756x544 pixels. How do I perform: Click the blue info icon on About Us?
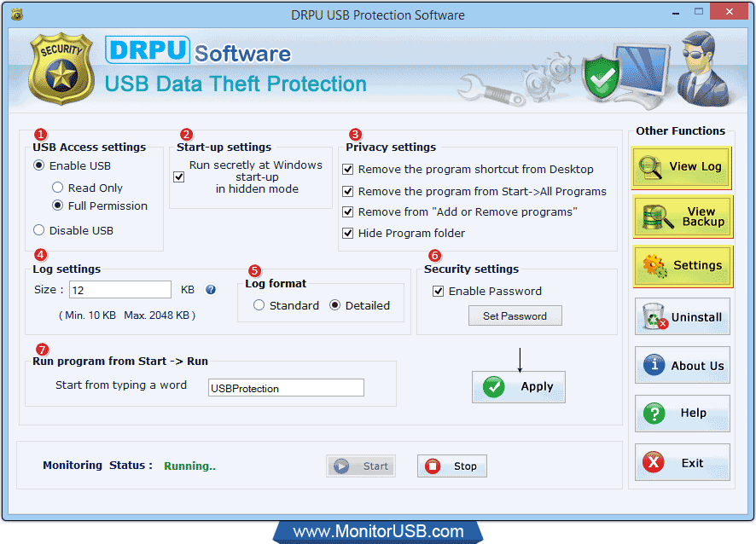654,365
